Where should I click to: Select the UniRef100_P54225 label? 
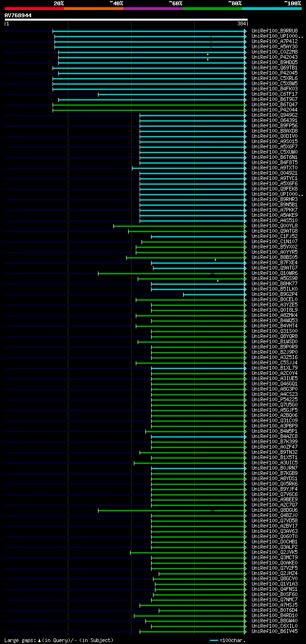(274, 400)
